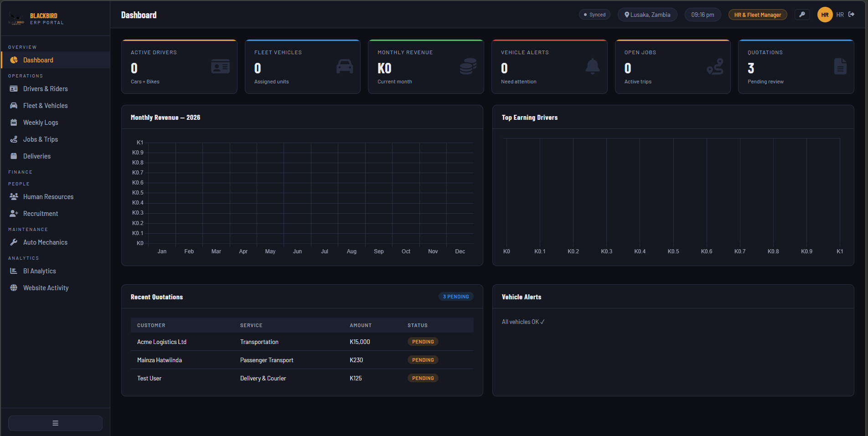Image resolution: width=868 pixels, height=436 pixels.
Task: Open the HR & Fleet Manager role selector
Action: click(758, 14)
